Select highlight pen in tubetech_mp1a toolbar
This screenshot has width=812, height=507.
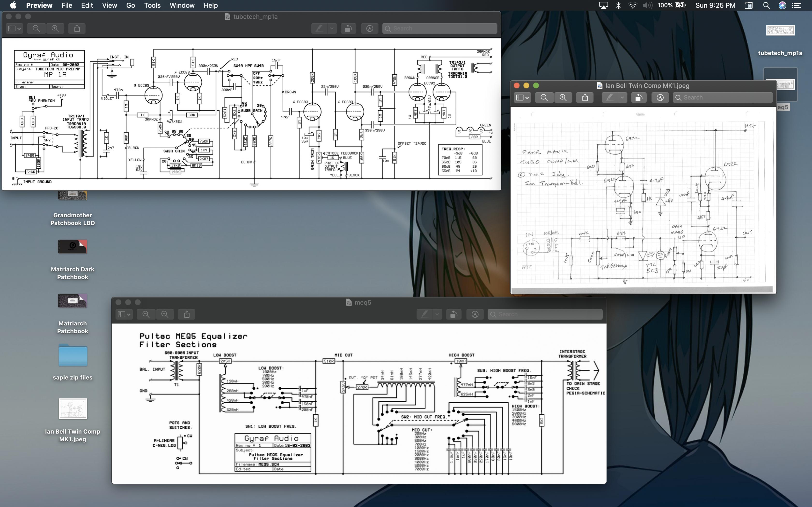click(x=319, y=29)
